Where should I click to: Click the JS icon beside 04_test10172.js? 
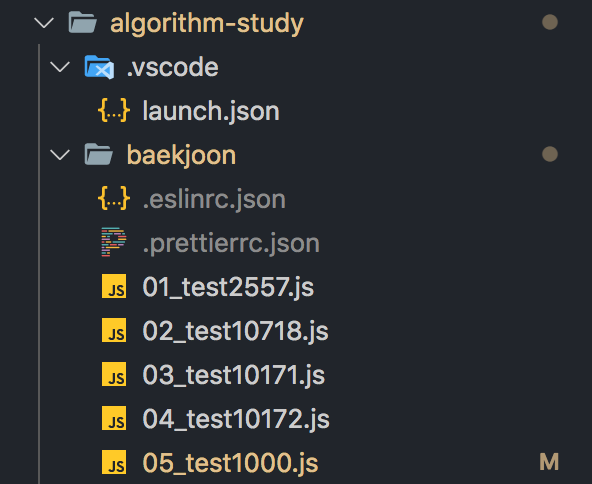pyautogui.click(x=114, y=418)
